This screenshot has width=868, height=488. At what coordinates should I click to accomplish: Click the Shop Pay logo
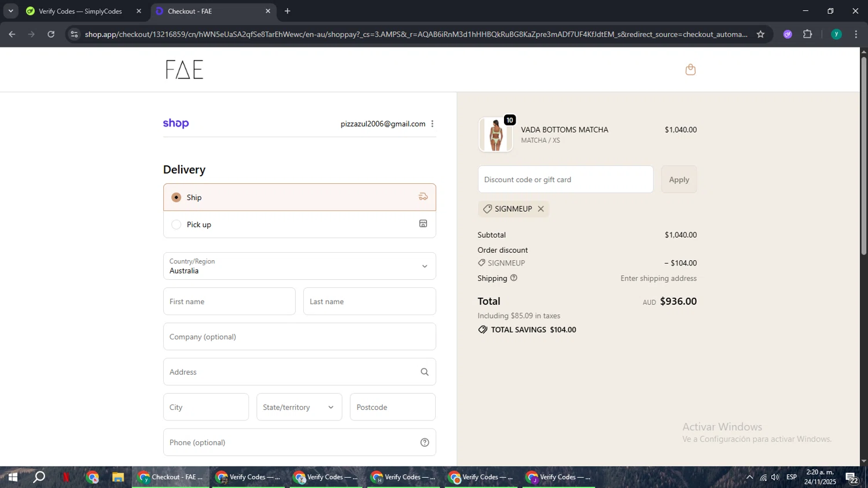point(176,123)
